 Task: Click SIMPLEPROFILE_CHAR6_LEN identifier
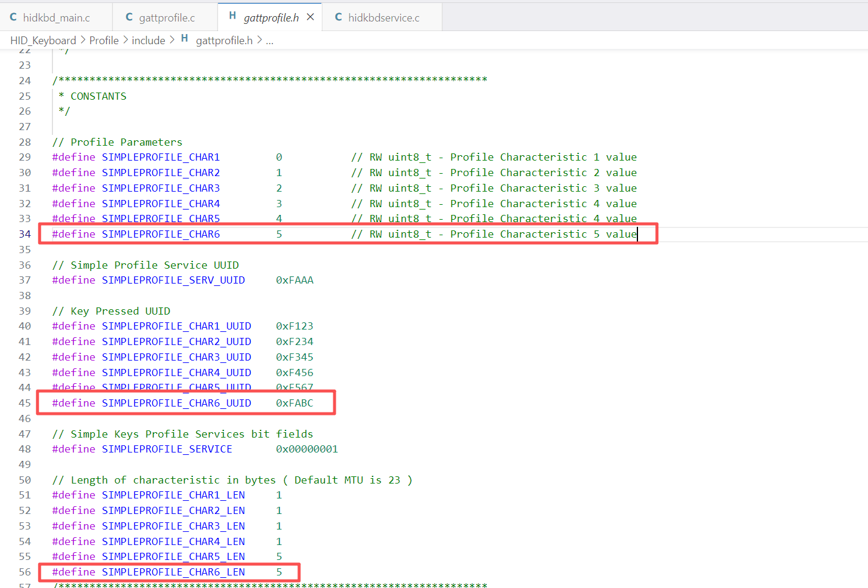click(173, 572)
